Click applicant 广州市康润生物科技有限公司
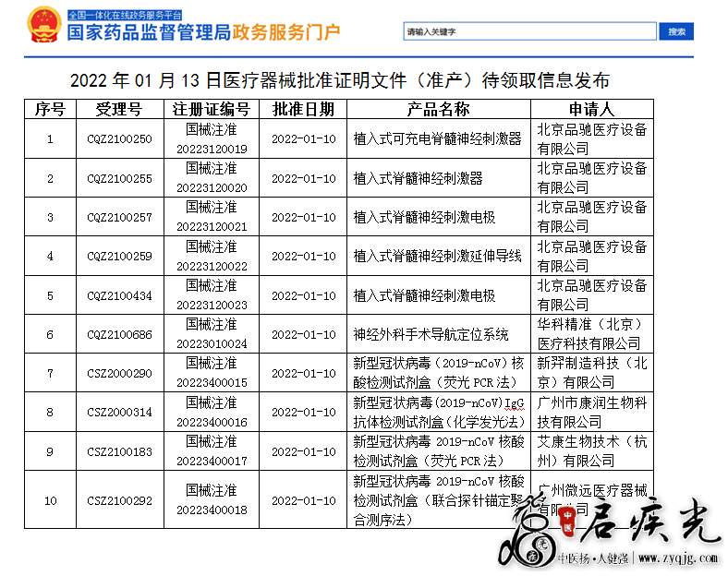Screen dimensions: 728x576 pyautogui.click(x=592, y=413)
